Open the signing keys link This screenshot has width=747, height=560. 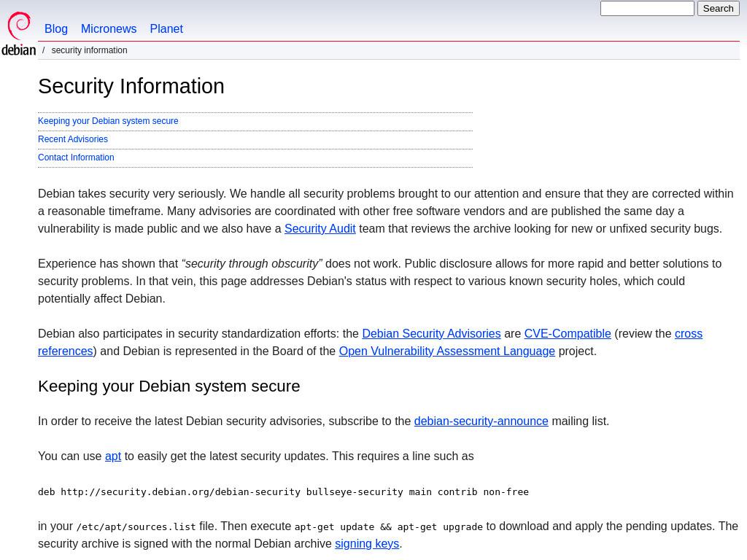[x=367, y=544]
